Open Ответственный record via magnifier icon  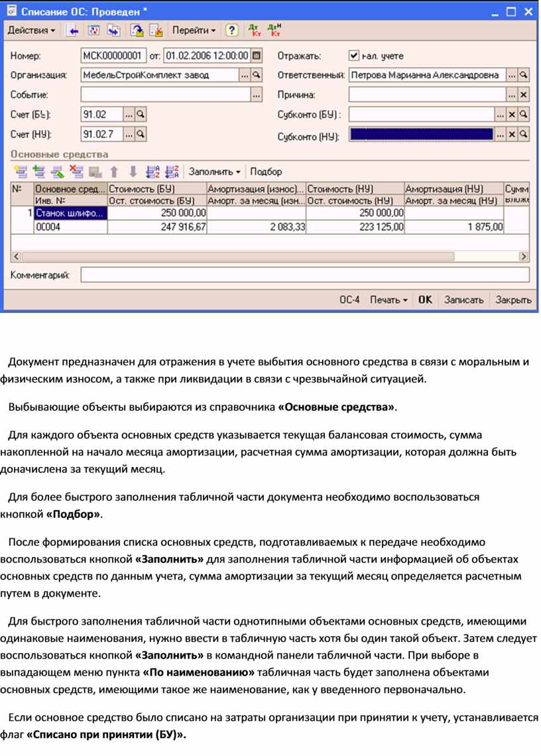point(524,75)
